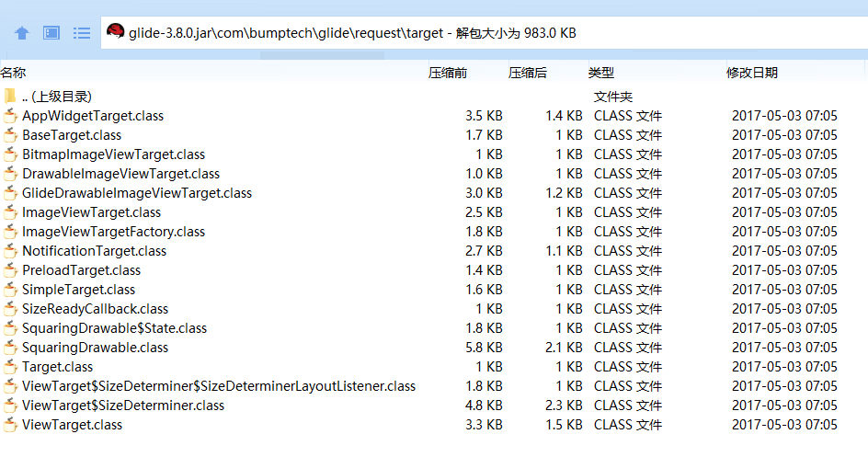This screenshot has width=868, height=457.
Task: Click SquaringDrawable.class file icon
Action: tap(10, 348)
